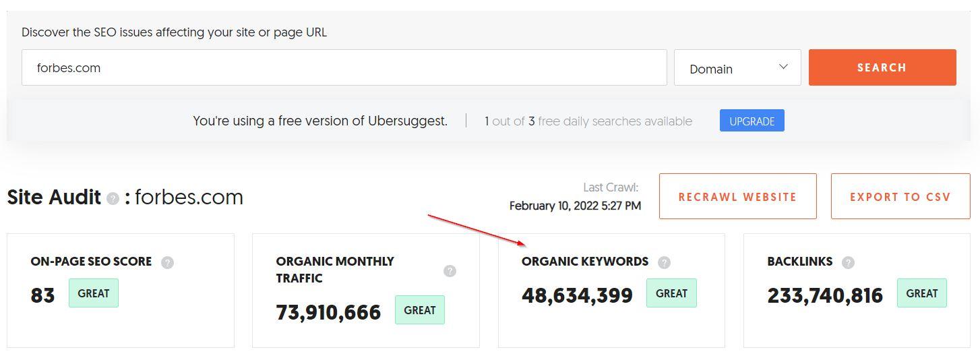Click the Organic Keywords help icon
This screenshot has width=980, height=356.
(x=664, y=262)
